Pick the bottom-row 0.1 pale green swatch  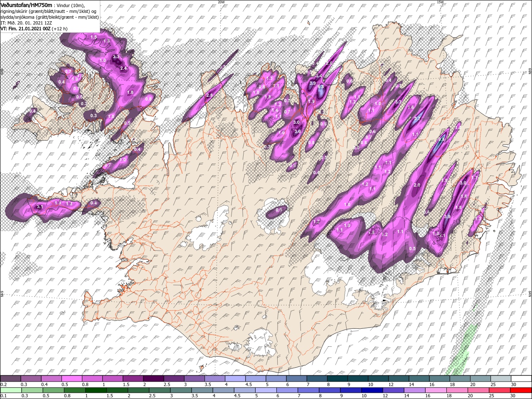(x=10, y=390)
